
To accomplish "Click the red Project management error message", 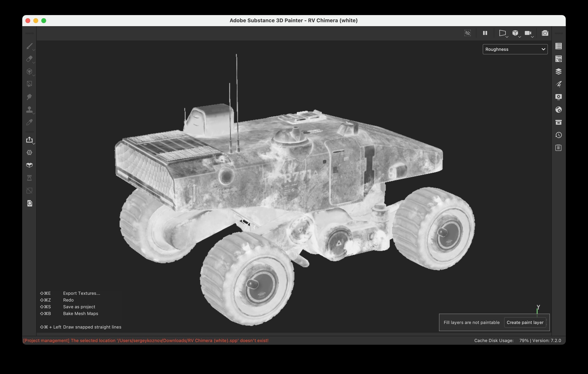I will pos(146,340).
